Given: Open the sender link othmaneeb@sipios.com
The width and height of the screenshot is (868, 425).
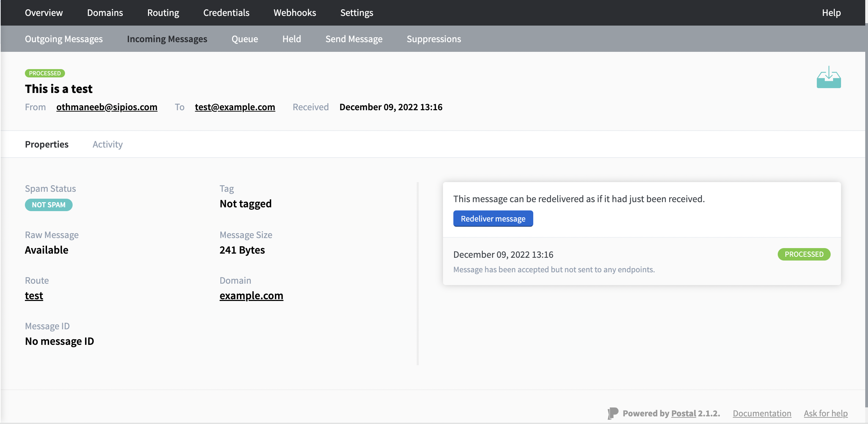Looking at the screenshot, I should tap(107, 107).
